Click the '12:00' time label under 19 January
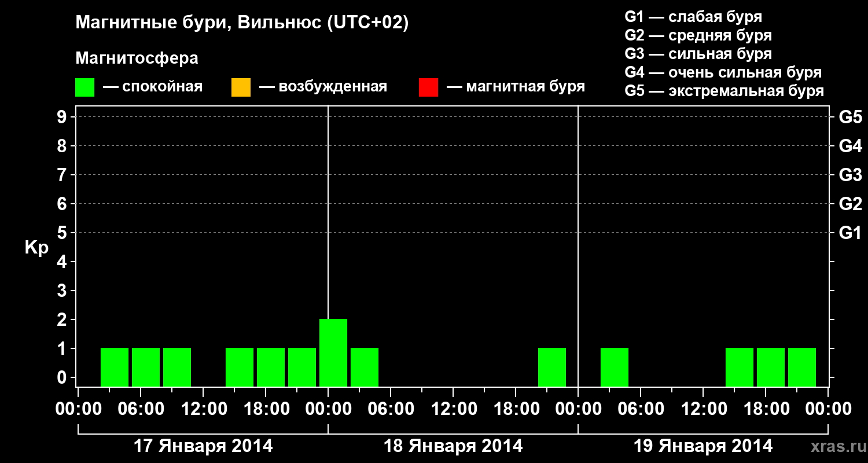The height and width of the screenshot is (463, 868). tap(703, 409)
